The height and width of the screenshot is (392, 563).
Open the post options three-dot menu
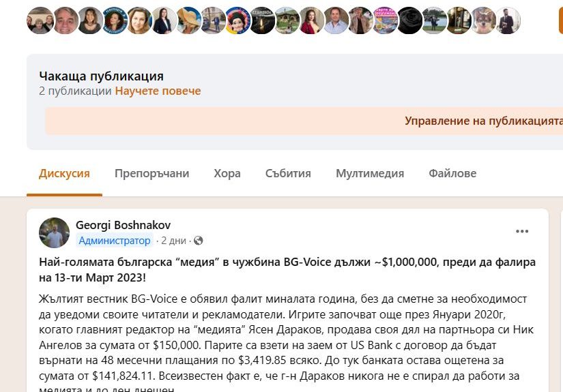pyautogui.click(x=522, y=231)
